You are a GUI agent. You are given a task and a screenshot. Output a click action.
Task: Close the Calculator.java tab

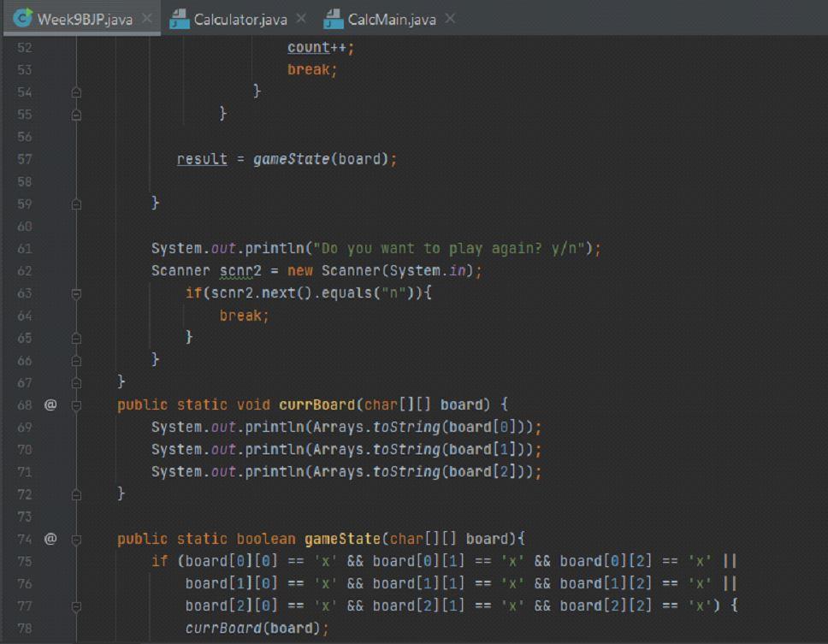coord(301,19)
